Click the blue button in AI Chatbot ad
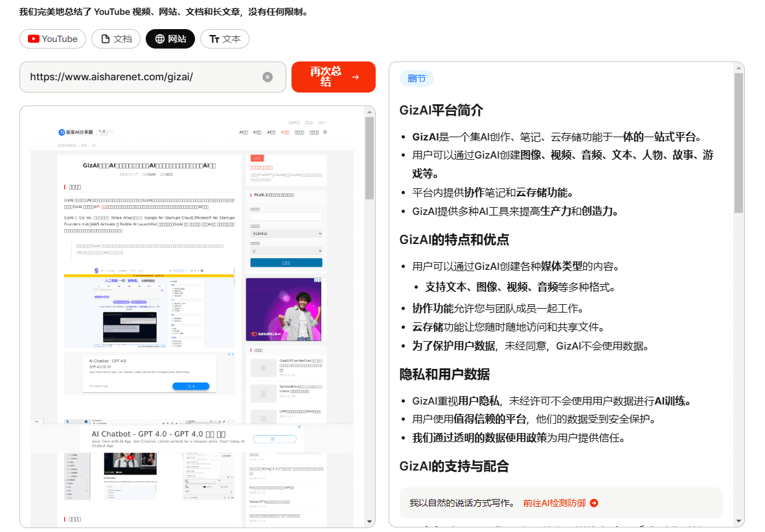This screenshot has height=532, width=765. click(190, 386)
